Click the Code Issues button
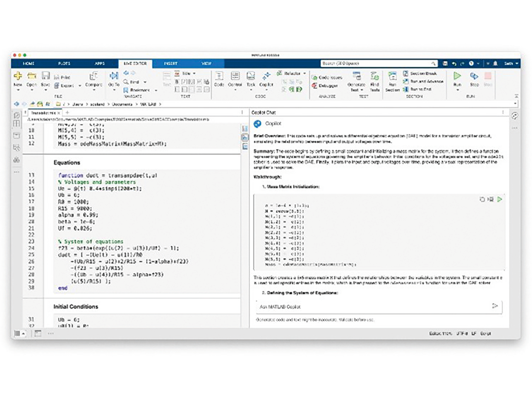 coord(327,77)
